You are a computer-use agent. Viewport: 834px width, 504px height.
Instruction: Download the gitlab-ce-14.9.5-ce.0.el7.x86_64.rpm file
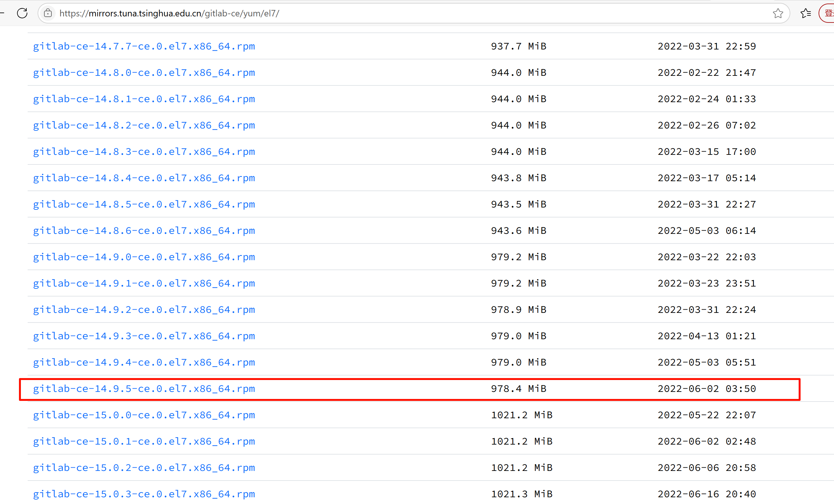[x=144, y=389]
